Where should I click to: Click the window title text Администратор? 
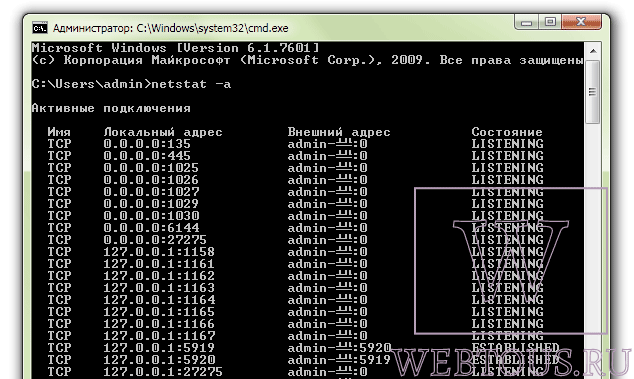pos(93,28)
